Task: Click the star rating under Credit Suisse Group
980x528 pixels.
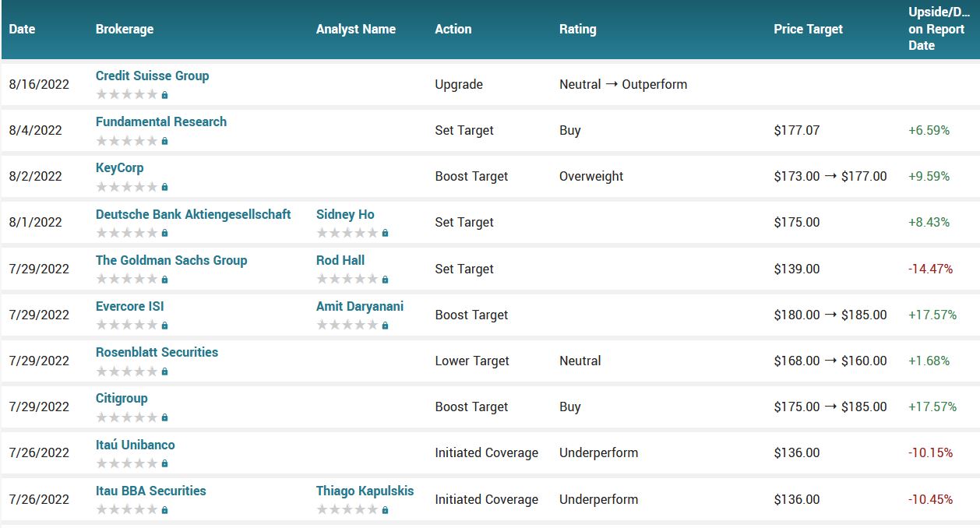Action: pos(127,95)
